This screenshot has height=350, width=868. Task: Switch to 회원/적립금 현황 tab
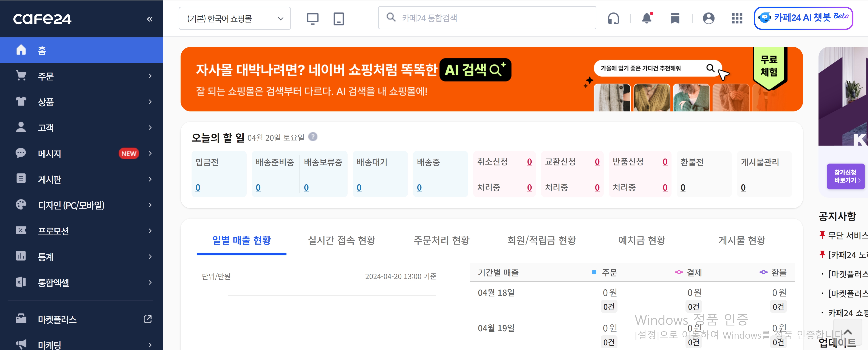(542, 240)
